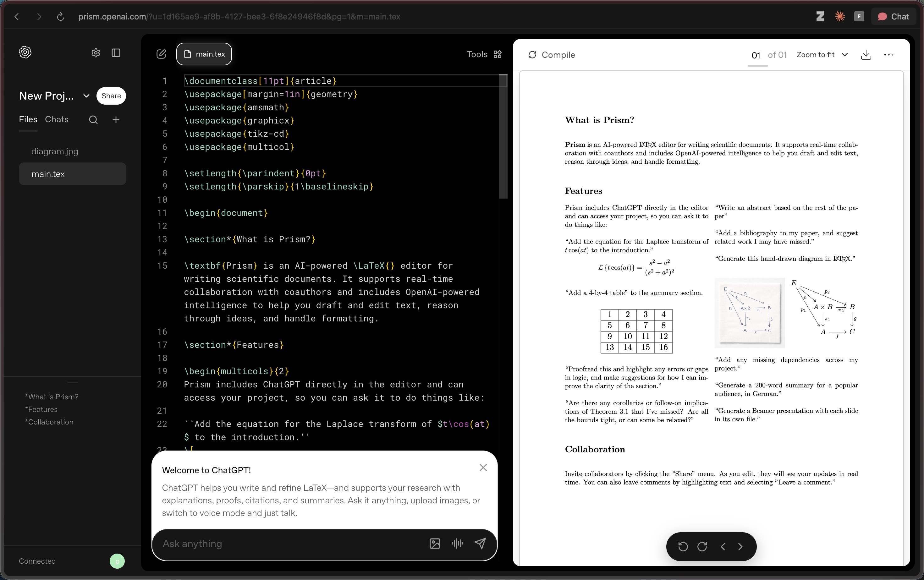Toggle the sidebar panel icon

pyautogui.click(x=116, y=52)
